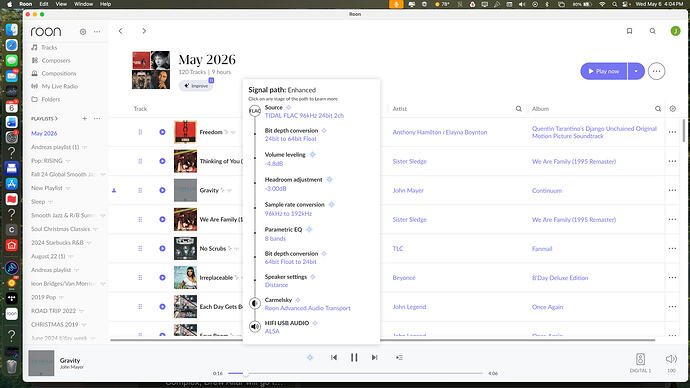Grab the drag handle on Freedom row
Screen dimensions: 690x388
click(140, 132)
